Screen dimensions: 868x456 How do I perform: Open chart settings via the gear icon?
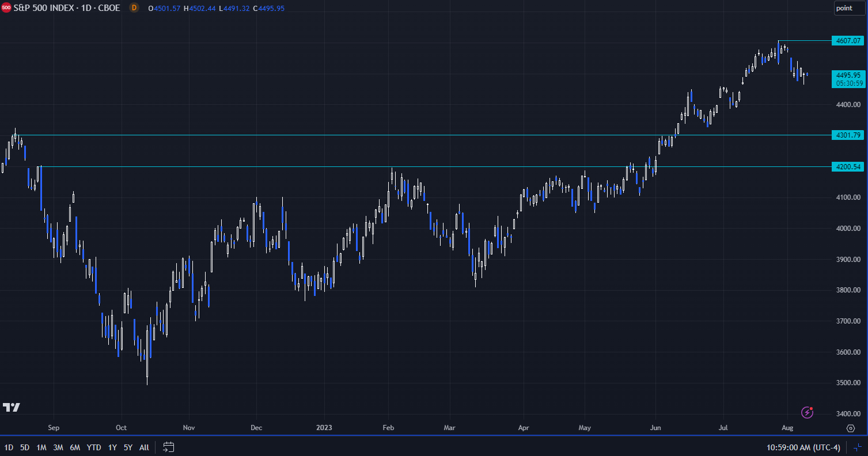851,428
